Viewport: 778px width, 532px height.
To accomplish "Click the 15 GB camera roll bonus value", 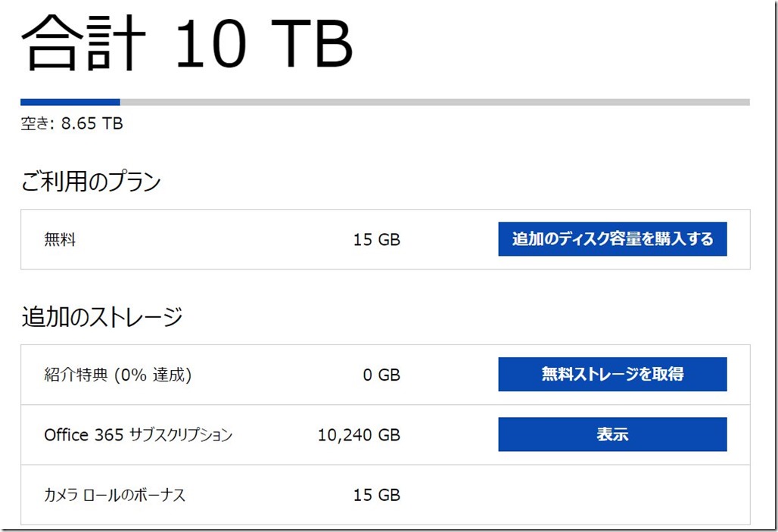I will (x=377, y=494).
